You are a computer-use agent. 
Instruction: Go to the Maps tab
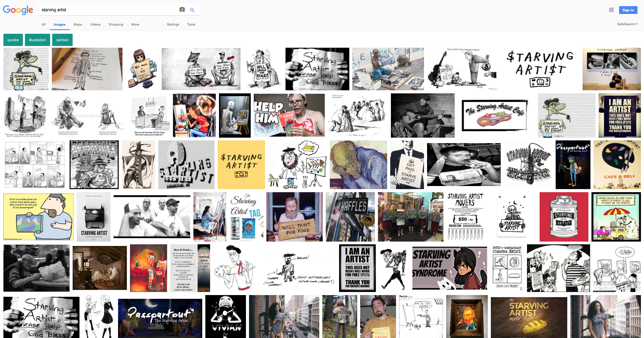coord(78,25)
